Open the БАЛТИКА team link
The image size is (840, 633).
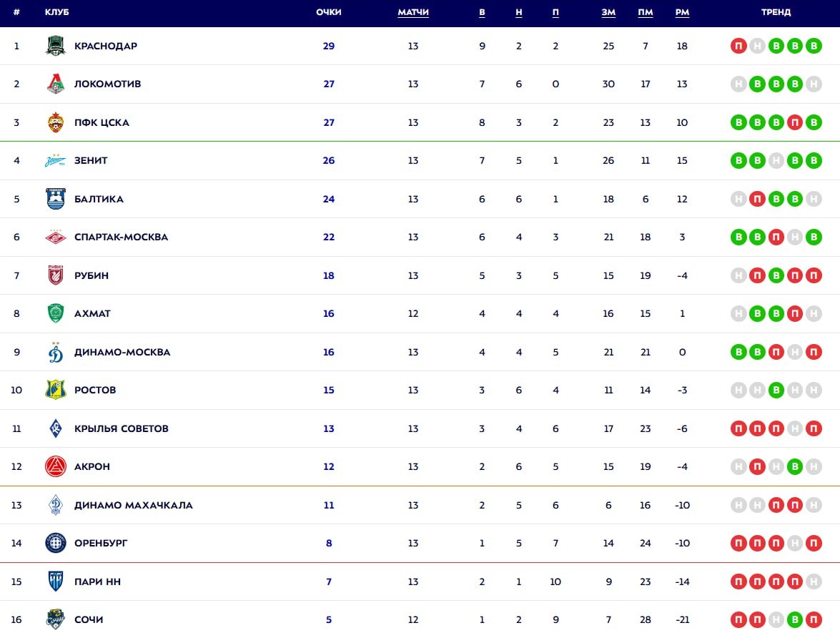pos(99,199)
